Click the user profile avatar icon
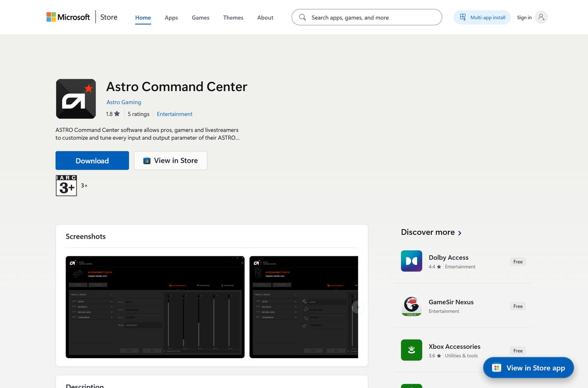This screenshot has width=588, height=388. [x=541, y=17]
